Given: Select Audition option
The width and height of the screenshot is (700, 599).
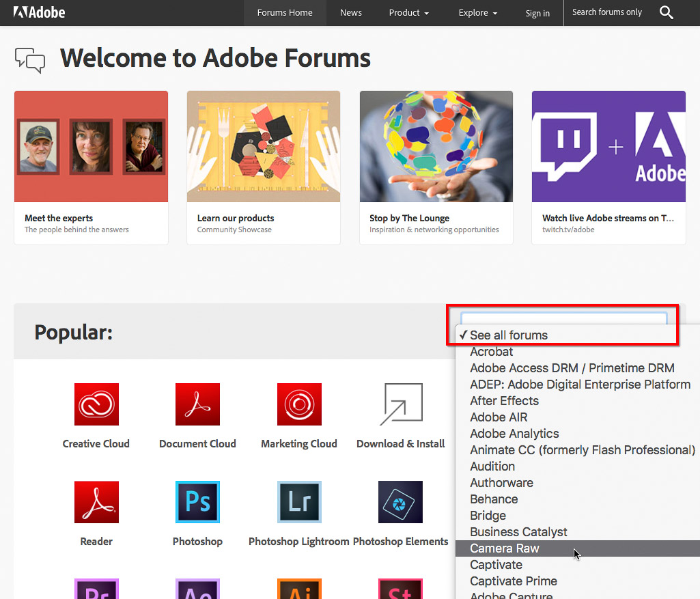Looking at the screenshot, I should [x=578, y=466].
